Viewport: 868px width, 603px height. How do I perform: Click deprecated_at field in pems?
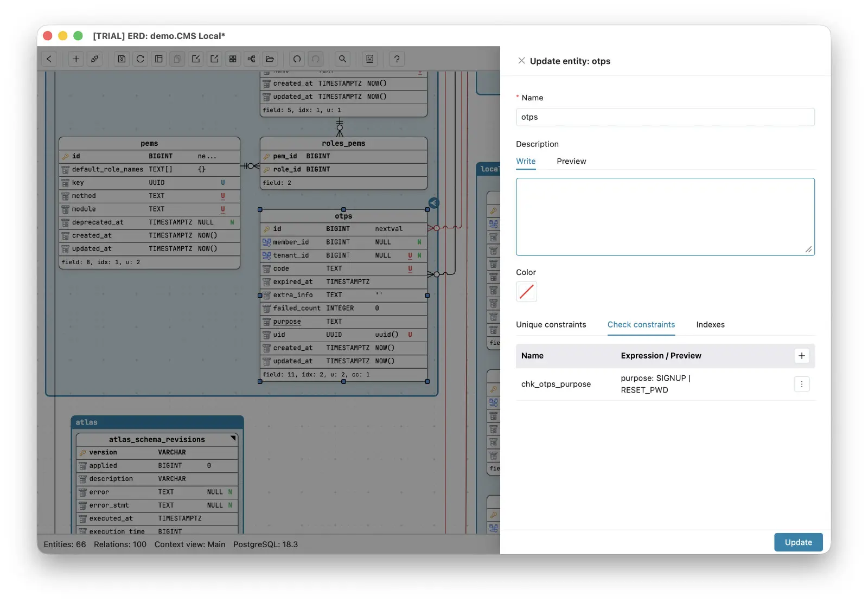[149, 222]
